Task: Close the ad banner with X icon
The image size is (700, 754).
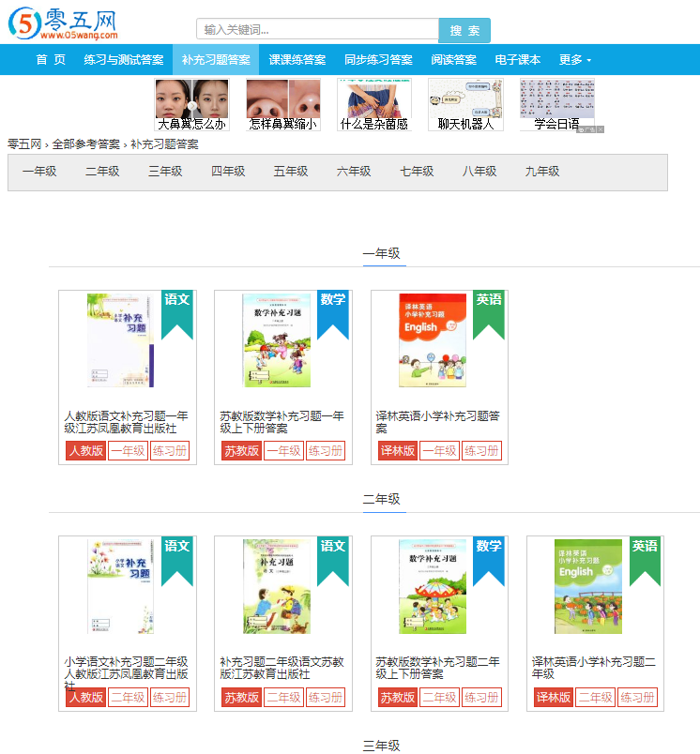Action: 601,129
